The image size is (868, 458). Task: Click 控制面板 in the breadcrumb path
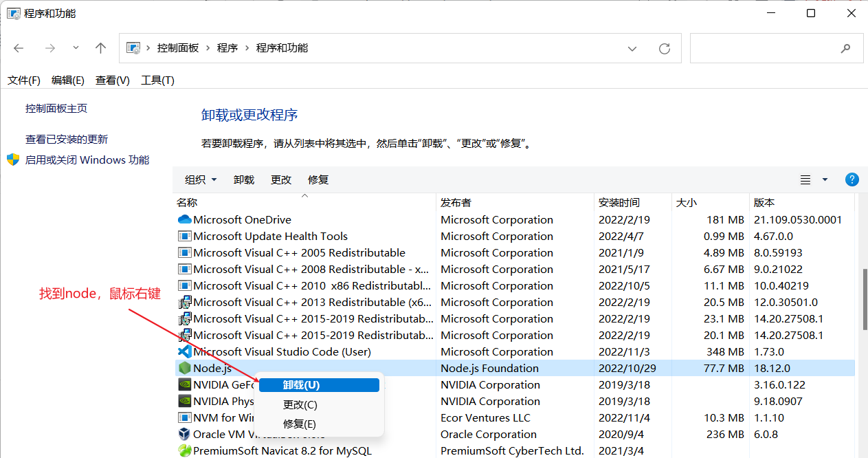point(178,48)
